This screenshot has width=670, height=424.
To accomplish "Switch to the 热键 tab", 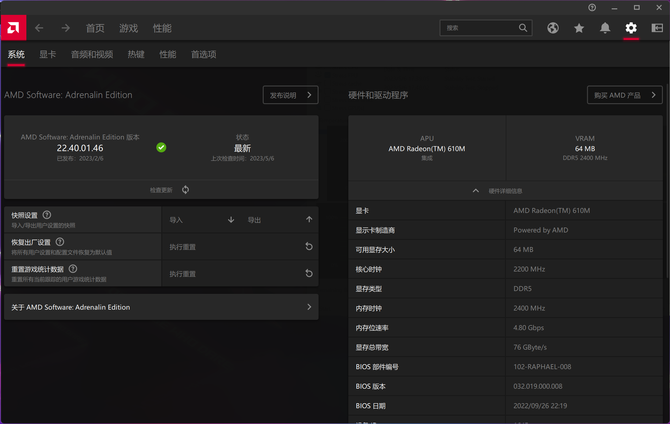I will pos(136,54).
